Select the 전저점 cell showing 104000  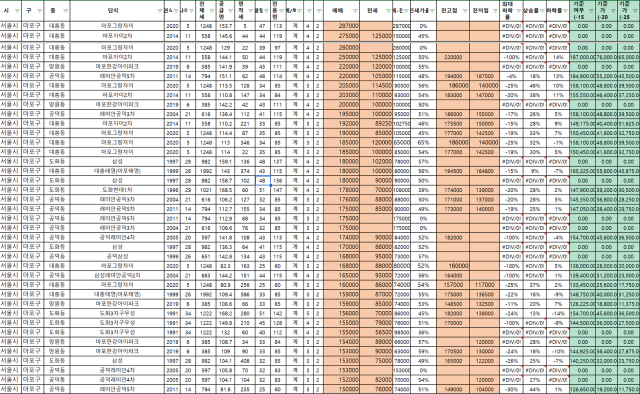coord(484,390)
